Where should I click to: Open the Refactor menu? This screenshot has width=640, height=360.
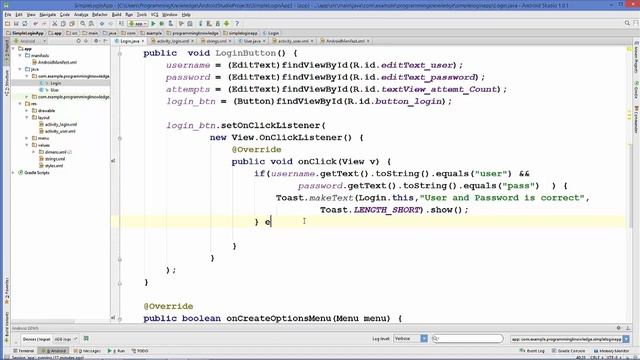click(x=100, y=14)
